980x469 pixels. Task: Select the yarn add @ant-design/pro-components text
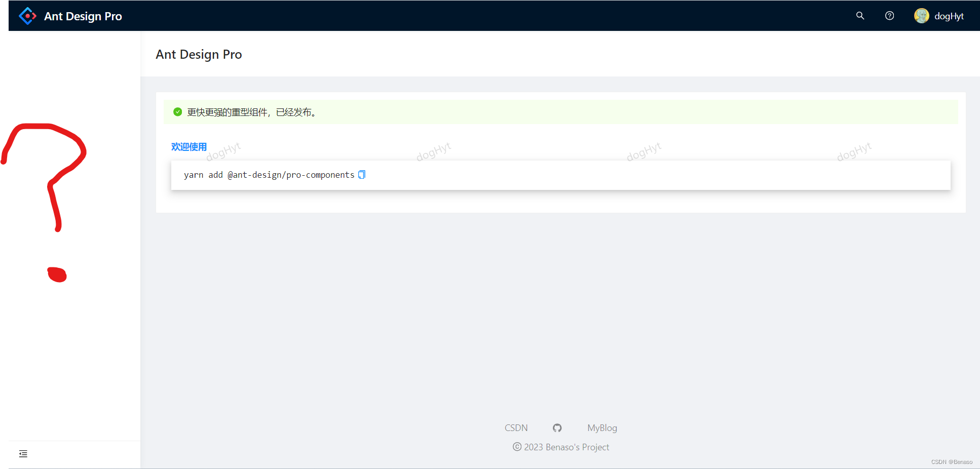[x=269, y=175]
